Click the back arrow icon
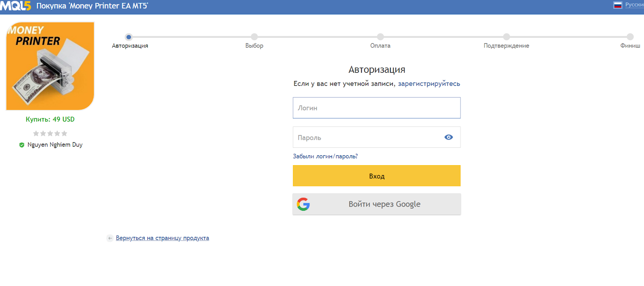The width and height of the screenshot is (644, 286). [x=110, y=238]
